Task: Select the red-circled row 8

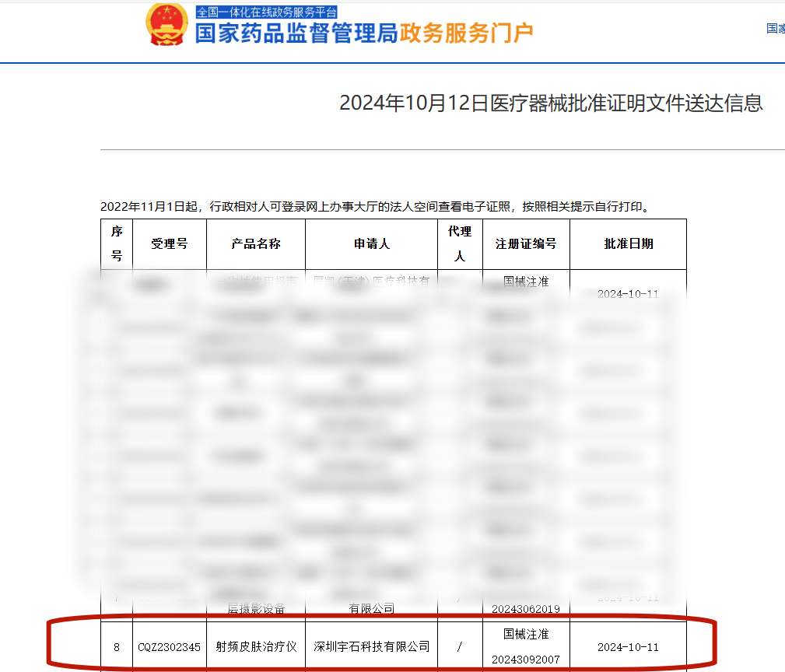Action: coord(389,646)
